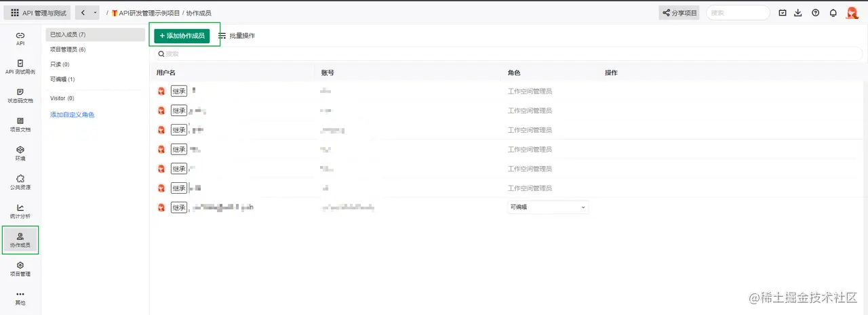Click the avatar in the 可编辑 member row

161,207
